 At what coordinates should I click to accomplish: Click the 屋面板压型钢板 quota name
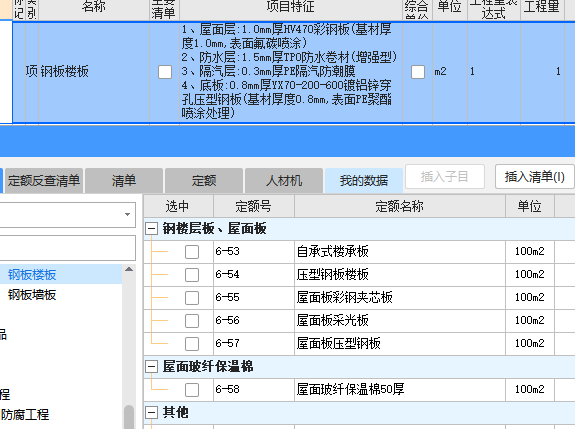[338, 344]
